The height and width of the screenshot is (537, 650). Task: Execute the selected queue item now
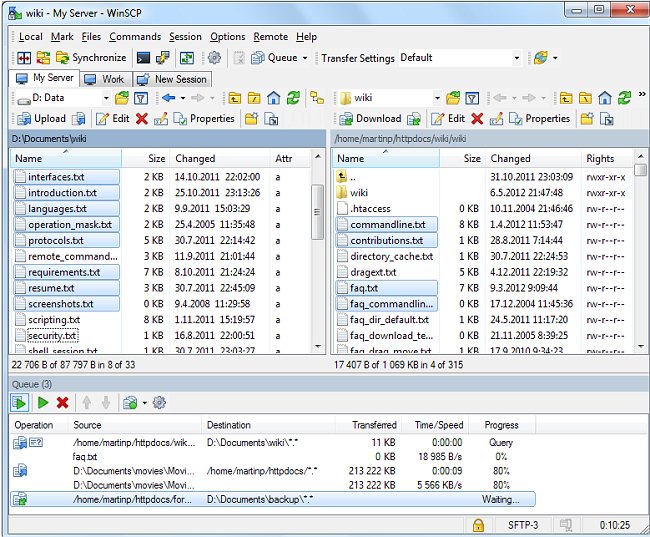pos(42,402)
